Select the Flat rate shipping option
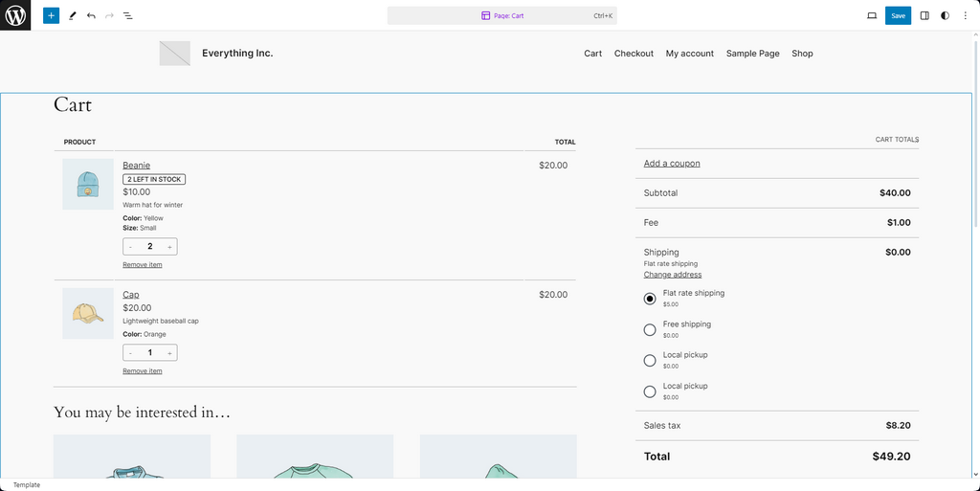 [650, 299]
